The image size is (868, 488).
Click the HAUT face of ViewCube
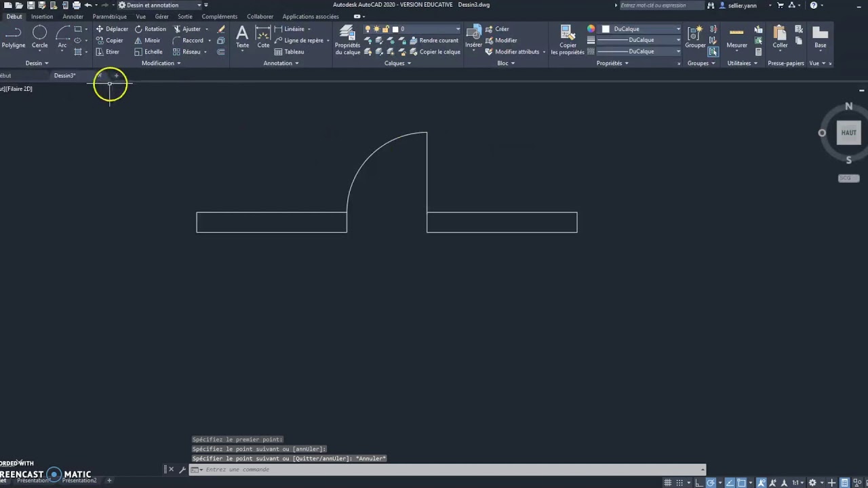pos(848,133)
